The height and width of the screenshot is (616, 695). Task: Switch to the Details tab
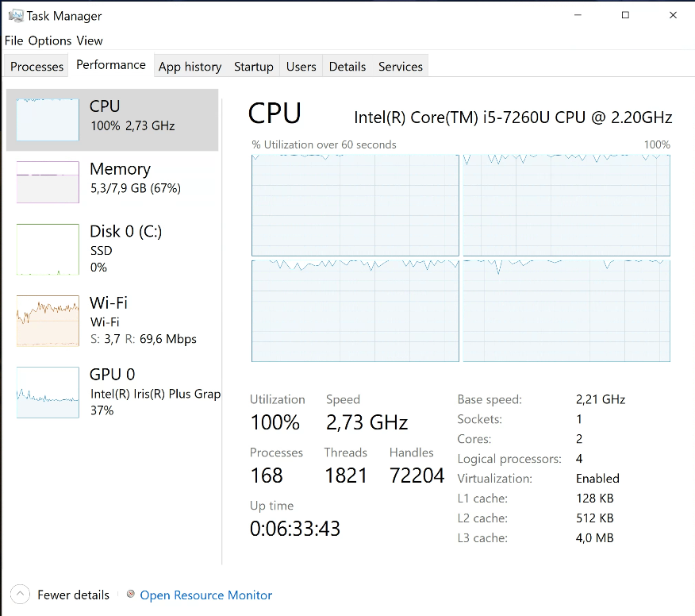pyautogui.click(x=347, y=67)
